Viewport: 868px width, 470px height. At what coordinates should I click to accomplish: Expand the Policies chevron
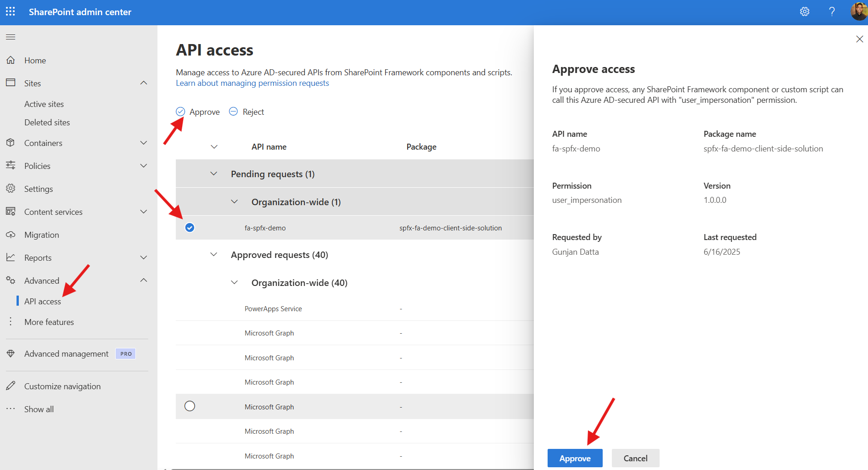[144, 166]
